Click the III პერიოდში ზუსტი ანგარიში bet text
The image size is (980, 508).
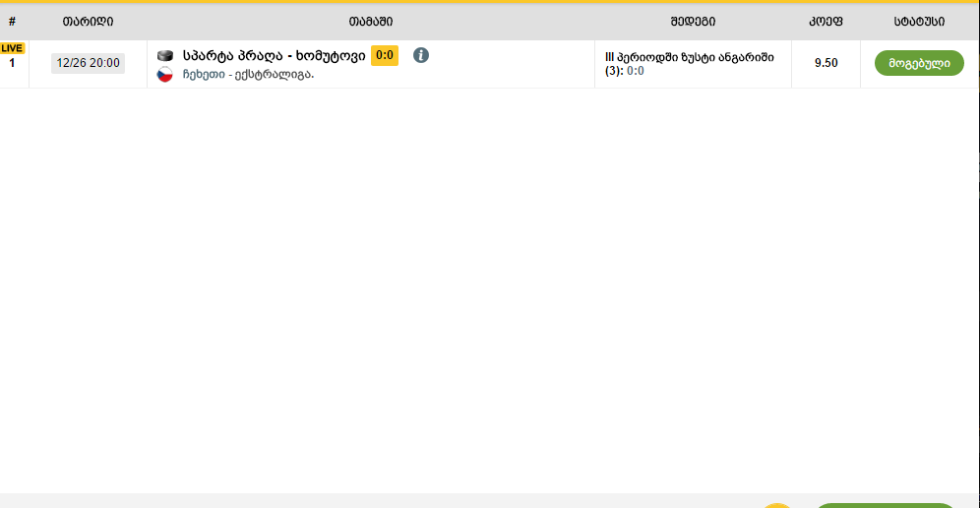[690, 57]
